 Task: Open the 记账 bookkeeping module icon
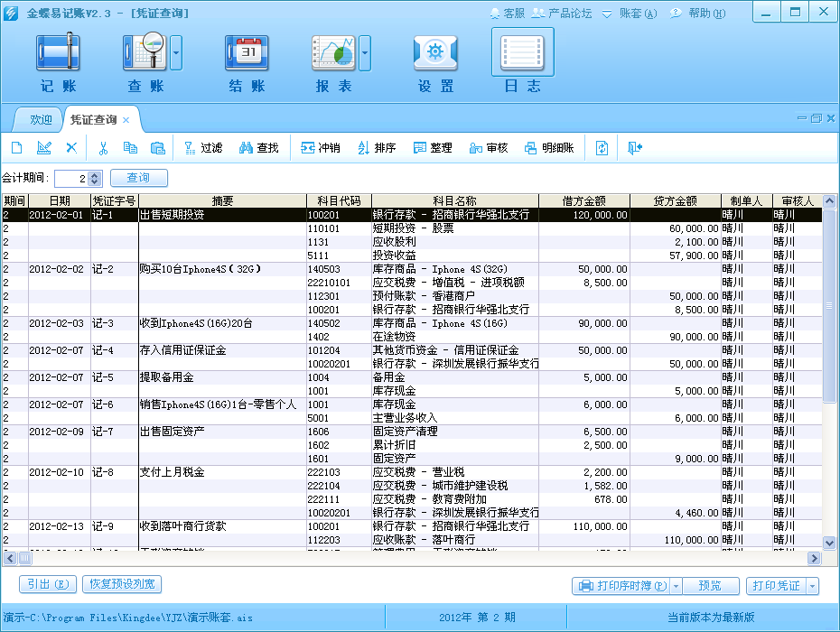(x=58, y=52)
